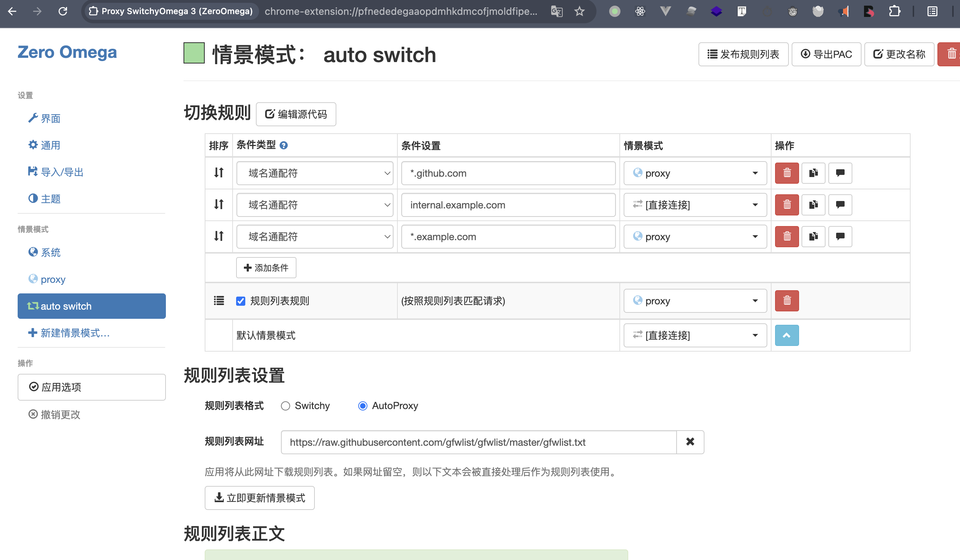The height and width of the screenshot is (560, 960).
Task: Open 主题 settings page
Action: (44, 199)
